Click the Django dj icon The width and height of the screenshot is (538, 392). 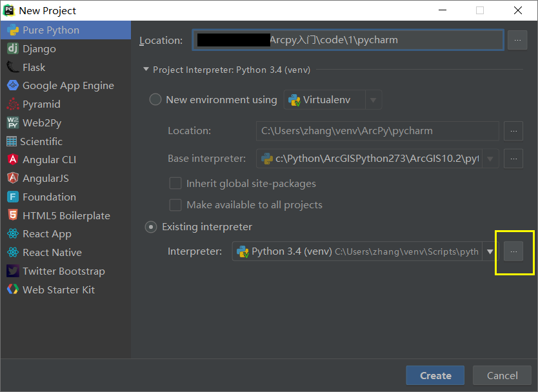click(x=13, y=49)
